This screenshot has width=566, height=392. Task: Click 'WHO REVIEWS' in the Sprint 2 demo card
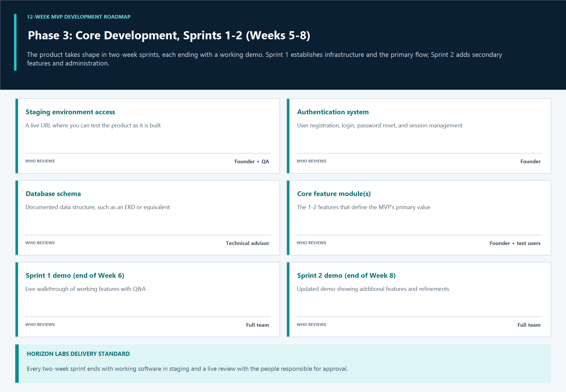(312, 325)
